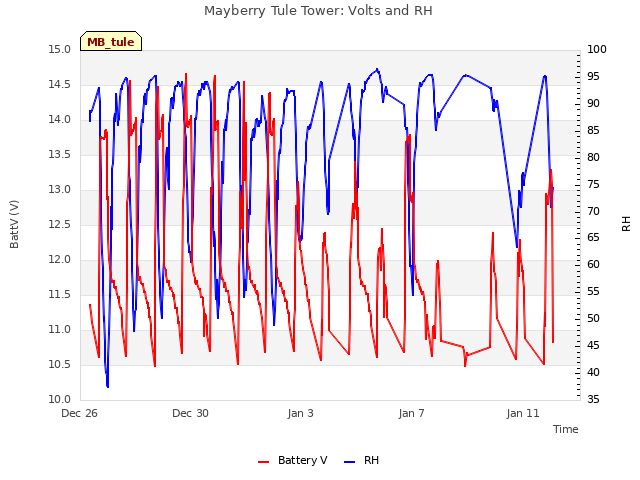The image size is (640, 480).
Task: Select the BattV (V) axis label
Action: point(14,224)
